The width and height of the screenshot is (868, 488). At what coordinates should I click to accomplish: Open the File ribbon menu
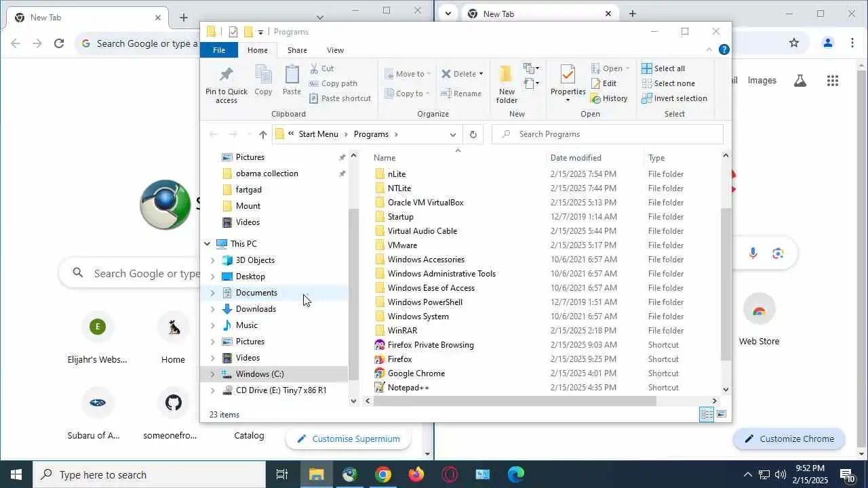(x=219, y=50)
